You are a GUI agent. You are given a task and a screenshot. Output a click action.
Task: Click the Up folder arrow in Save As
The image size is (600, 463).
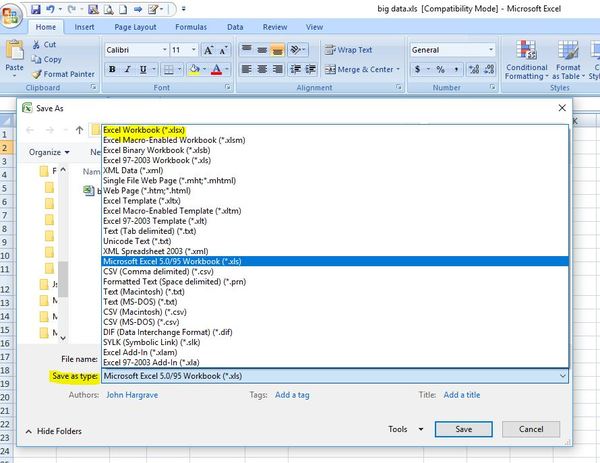[79, 130]
